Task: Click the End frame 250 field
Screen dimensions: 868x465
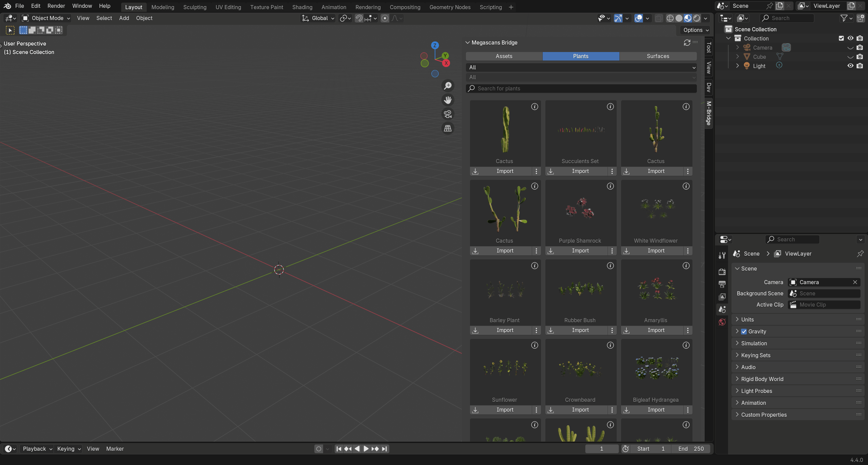Action: pos(691,449)
